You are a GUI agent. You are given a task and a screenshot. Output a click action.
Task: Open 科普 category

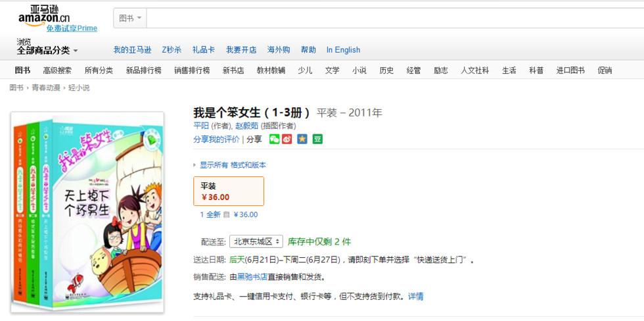536,70
